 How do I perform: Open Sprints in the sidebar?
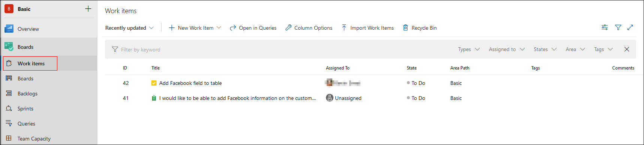[x=25, y=109]
